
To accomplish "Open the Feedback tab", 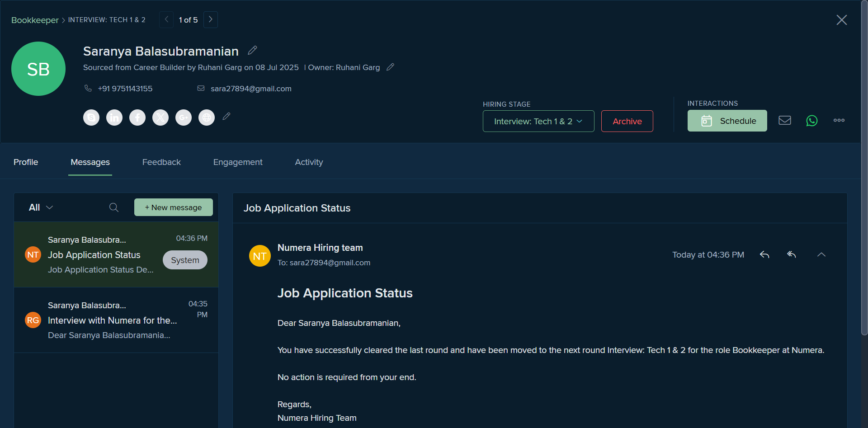I will (x=161, y=162).
